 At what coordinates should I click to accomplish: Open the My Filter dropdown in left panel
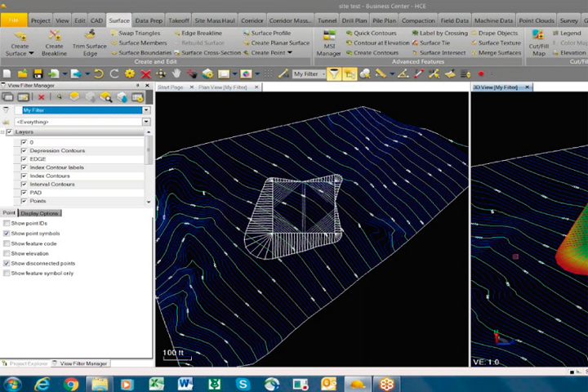pos(146,110)
